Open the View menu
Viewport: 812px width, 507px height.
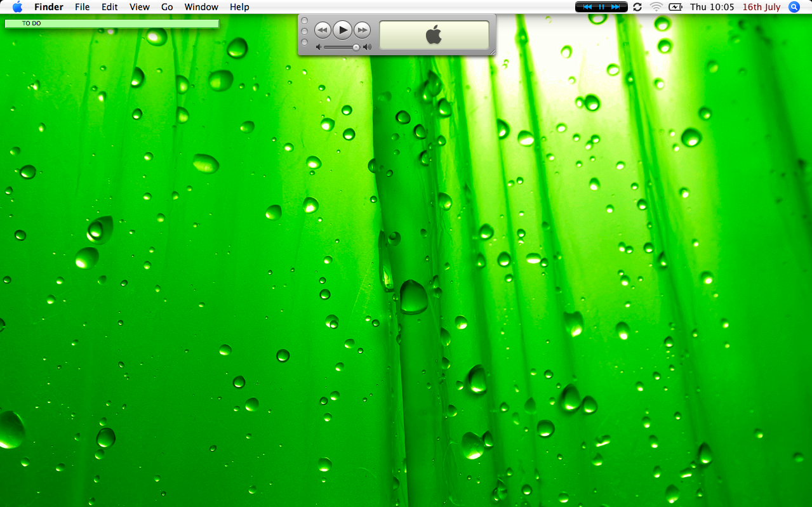[140, 7]
